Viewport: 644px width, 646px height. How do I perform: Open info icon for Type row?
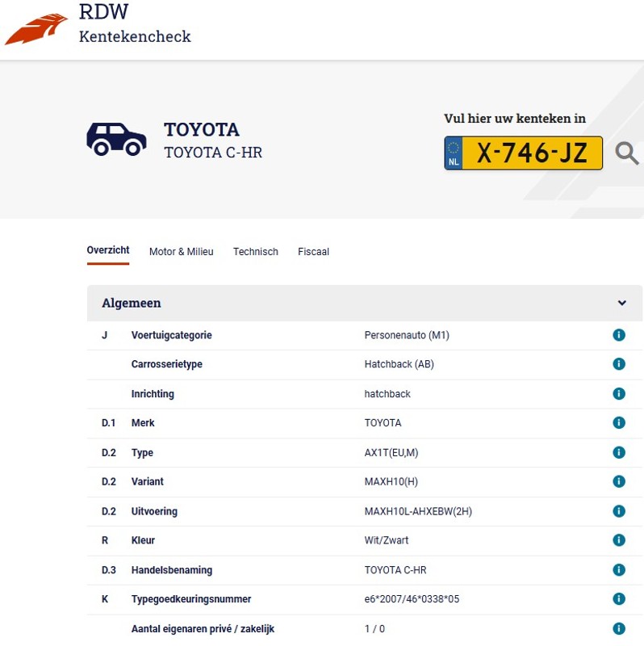click(x=619, y=452)
